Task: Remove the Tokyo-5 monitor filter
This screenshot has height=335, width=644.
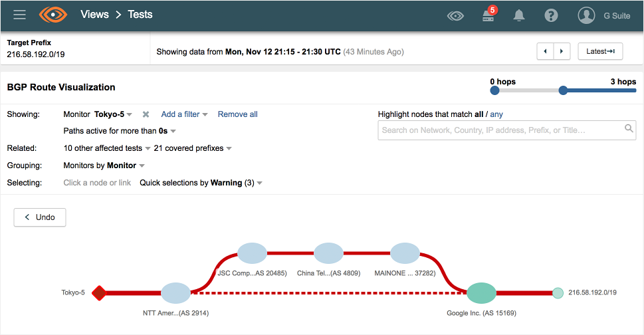Action: pyautogui.click(x=146, y=114)
